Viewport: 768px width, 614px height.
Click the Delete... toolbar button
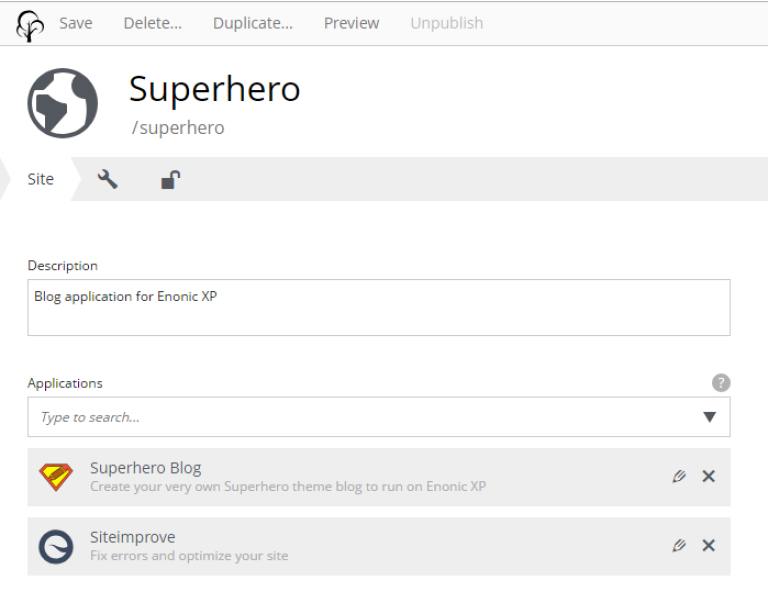tap(152, 23)
